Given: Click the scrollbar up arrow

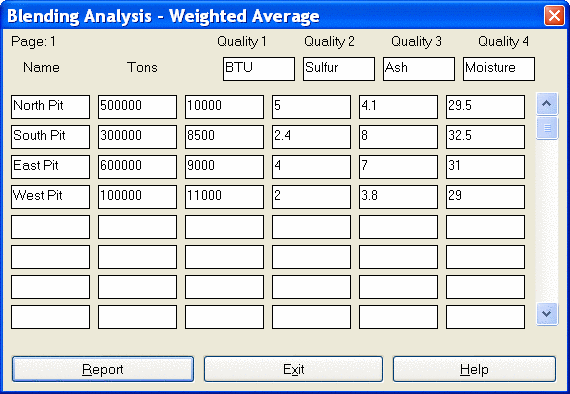Looking at the screenshot, I should [x=547, y=104].
